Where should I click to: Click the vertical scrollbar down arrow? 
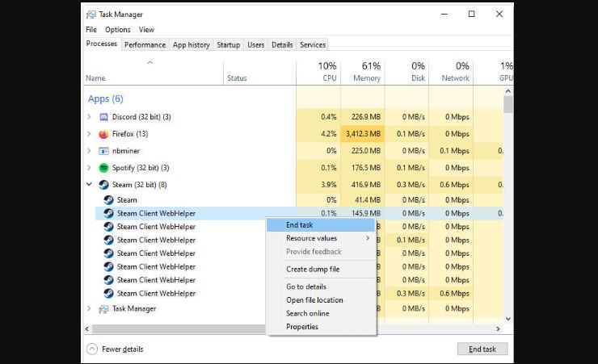[x=508, y=319]
